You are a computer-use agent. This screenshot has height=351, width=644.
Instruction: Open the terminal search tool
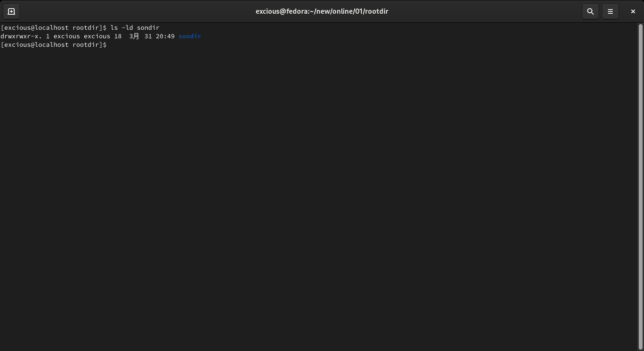590,11
